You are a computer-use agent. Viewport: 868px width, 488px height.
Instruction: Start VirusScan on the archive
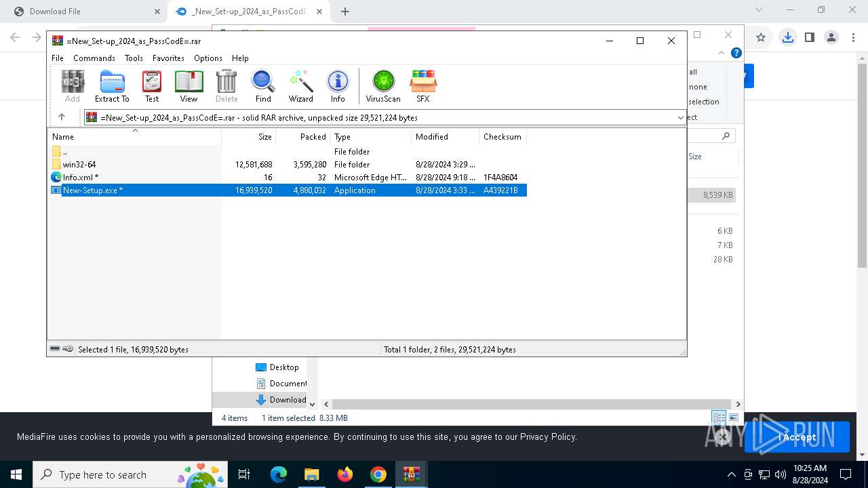(x=383, y=86)
